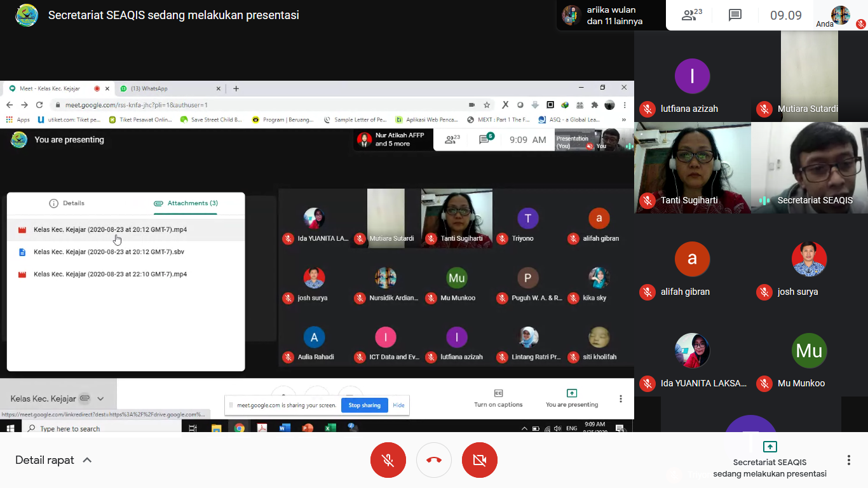Toggle the camera off button
The image size is (868, 488).
coord(480,460)
